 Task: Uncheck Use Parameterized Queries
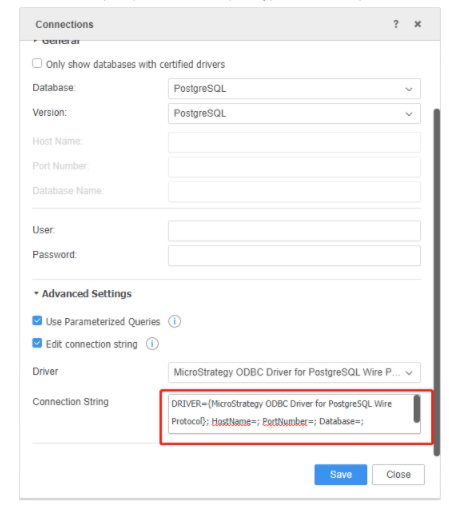[37, 321]
